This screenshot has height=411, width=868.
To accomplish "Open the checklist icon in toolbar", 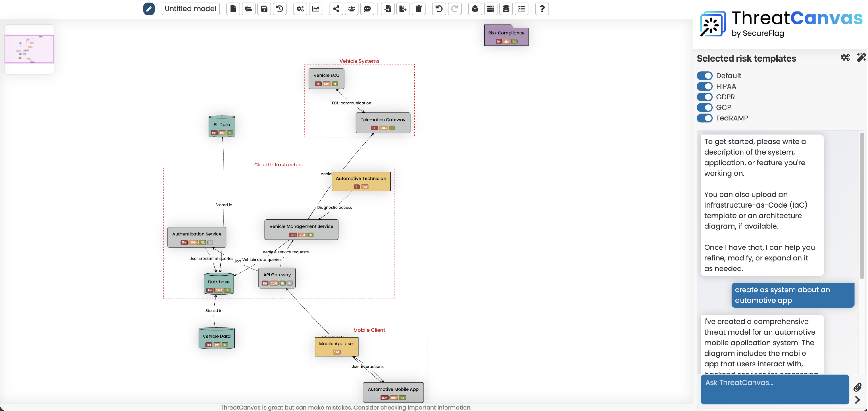I will [522, 9].
